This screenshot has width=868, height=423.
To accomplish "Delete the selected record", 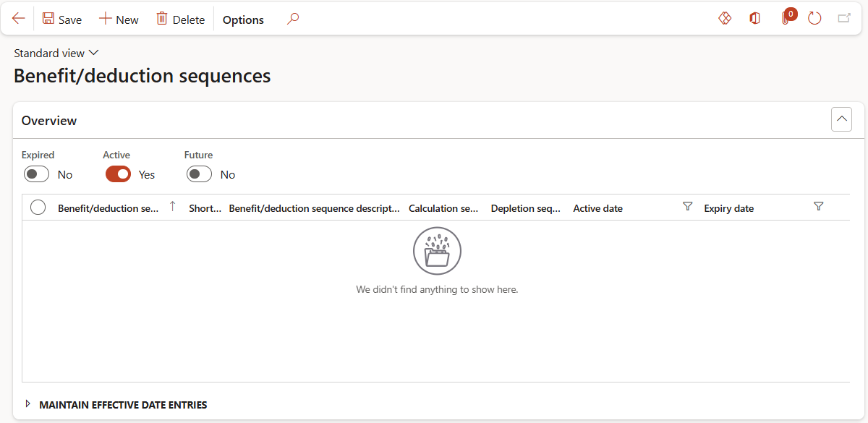I will coord(181,20).
